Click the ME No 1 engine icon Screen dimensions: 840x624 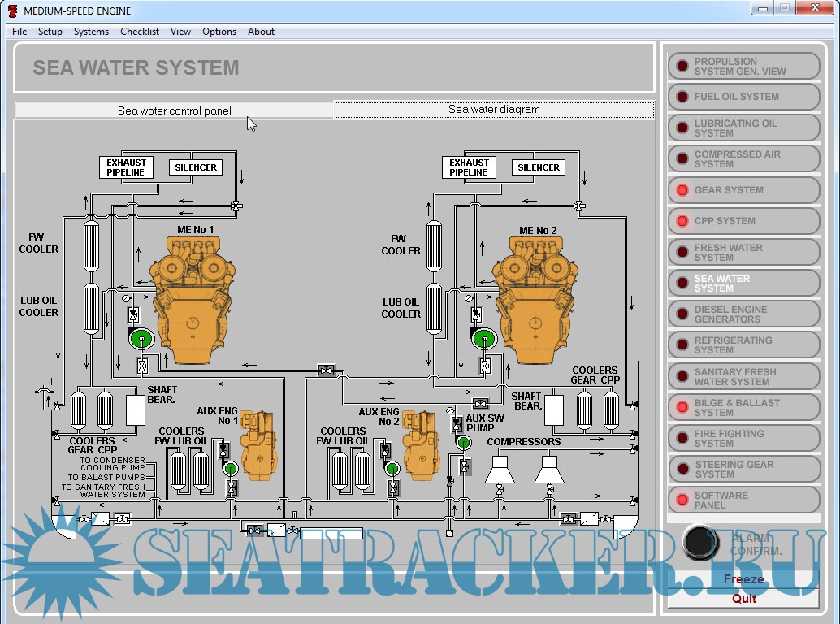(x=193, y=297)
